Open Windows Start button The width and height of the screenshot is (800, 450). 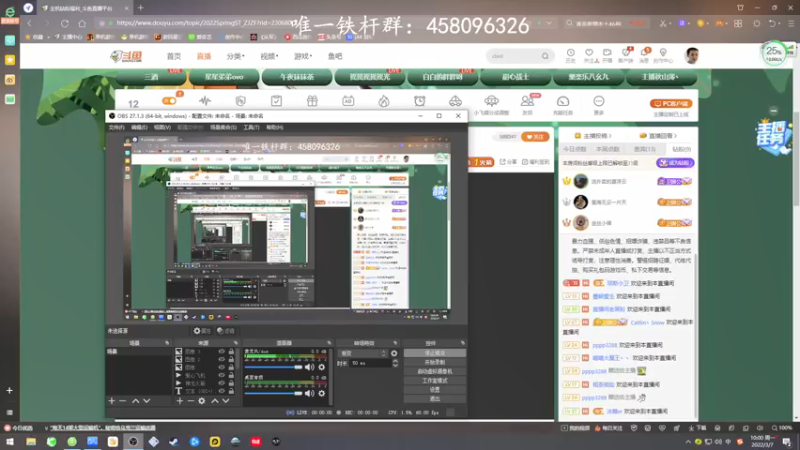10,441
